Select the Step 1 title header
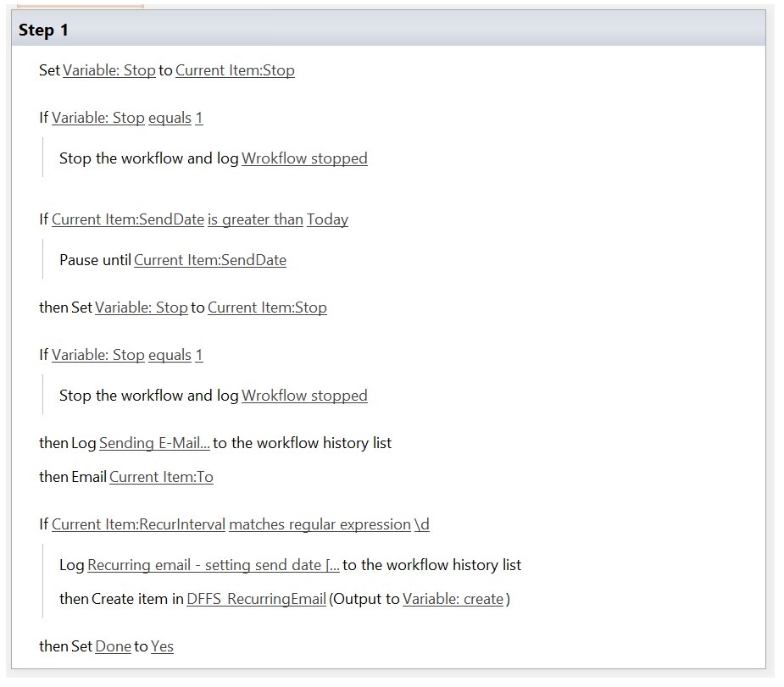 pyautogui.click(x=44, y=30)
